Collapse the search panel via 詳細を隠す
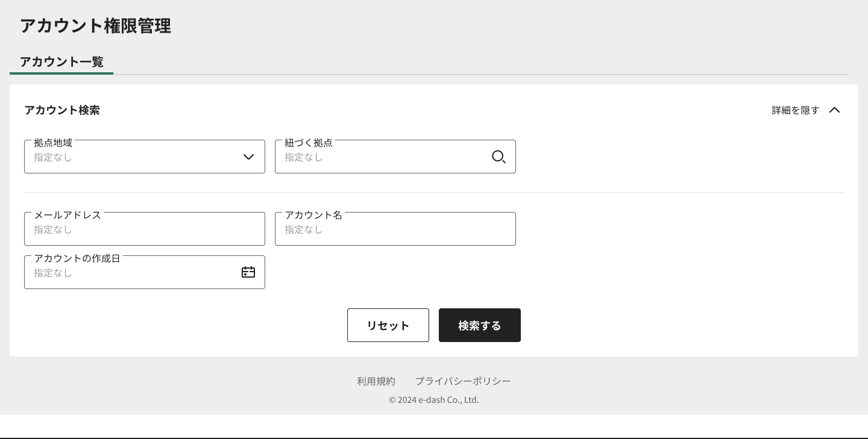This screenshot has width=868, height=439. click(795, 110)
